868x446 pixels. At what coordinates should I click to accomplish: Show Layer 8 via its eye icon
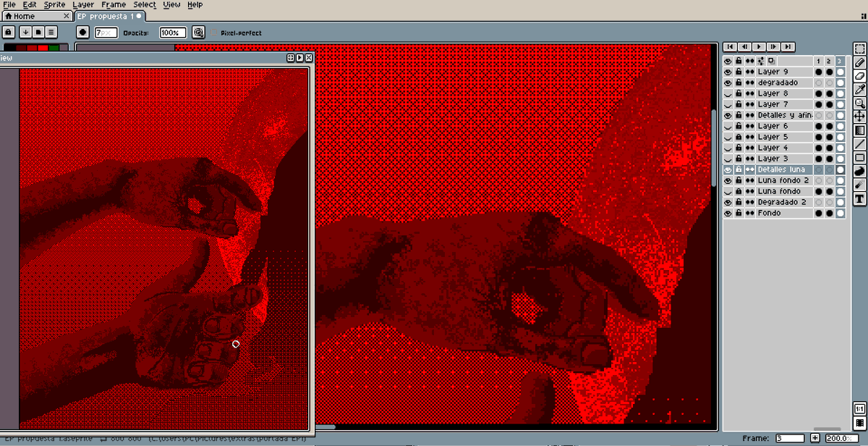(x=728, y=93)
